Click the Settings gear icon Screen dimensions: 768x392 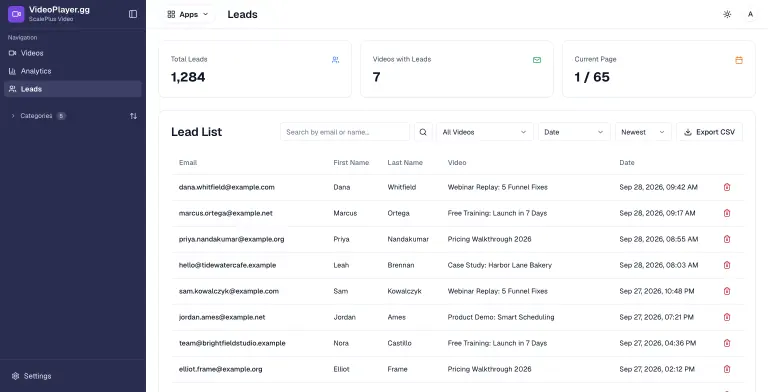coord(15,376)
